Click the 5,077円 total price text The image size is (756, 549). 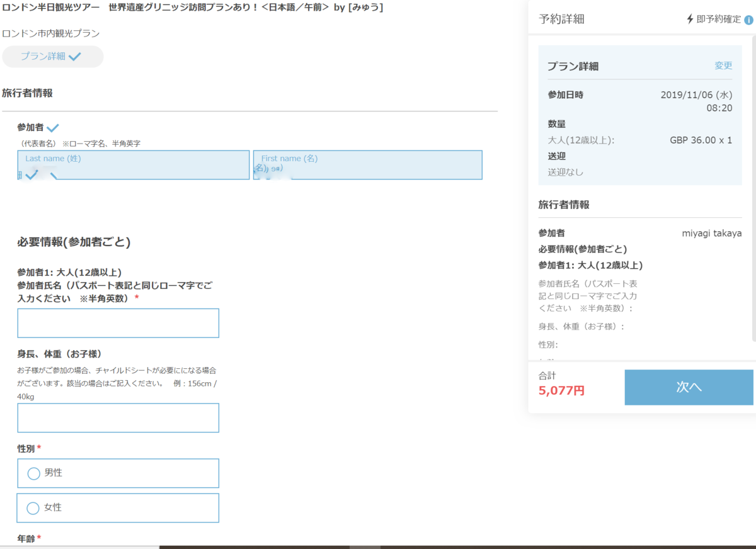click(x=561, y=390)
